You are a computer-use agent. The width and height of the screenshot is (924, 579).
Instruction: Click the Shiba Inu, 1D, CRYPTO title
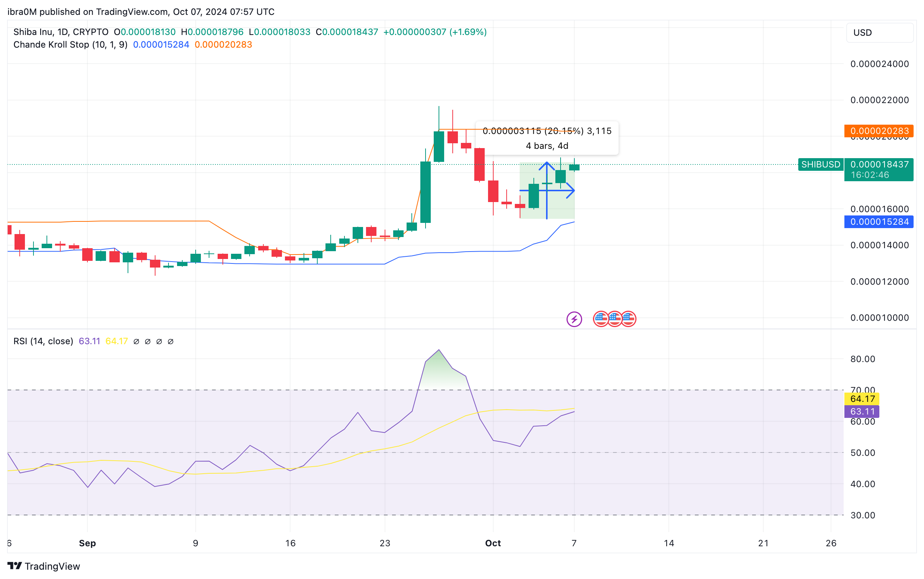point(61,32)
